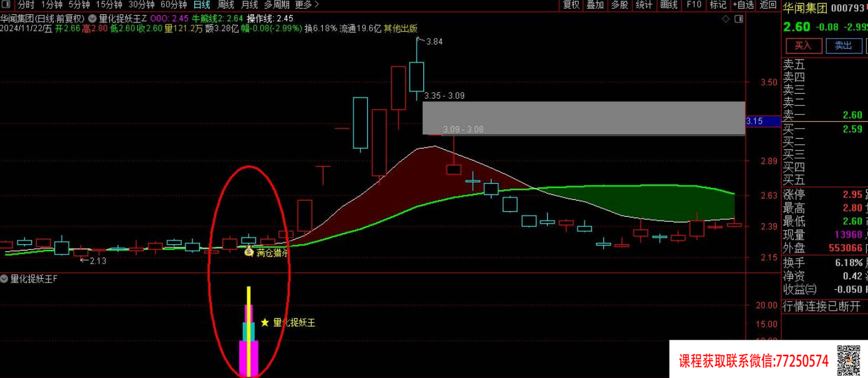Click the 牛熊线2: 2.64 indicator value

point(217,19)
